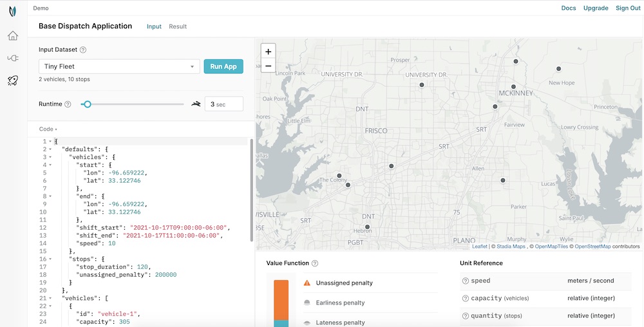Image resolution: width=644 pixels, height=327 pixels.
Task: Zoom in on the map
Action: point(268,51)
